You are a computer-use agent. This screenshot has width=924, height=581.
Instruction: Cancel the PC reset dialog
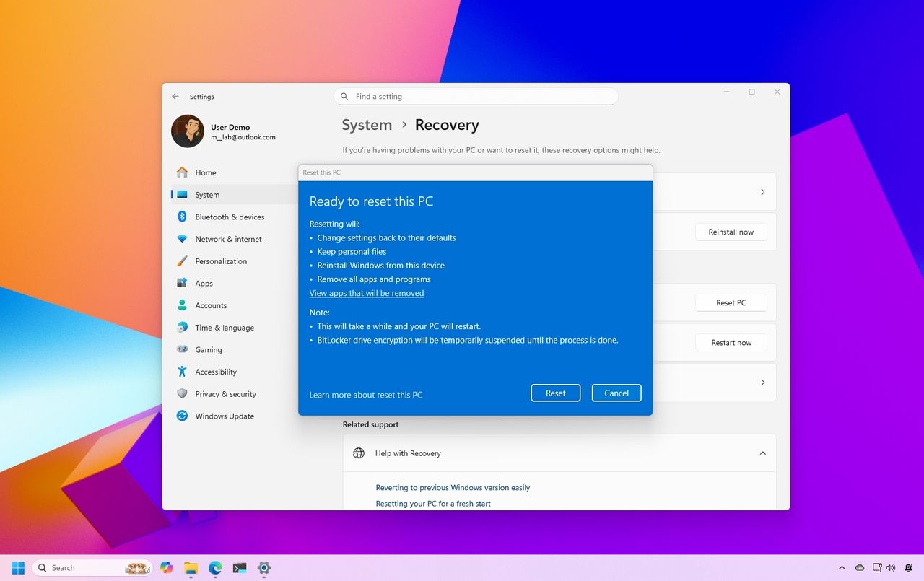coord(616,393)
